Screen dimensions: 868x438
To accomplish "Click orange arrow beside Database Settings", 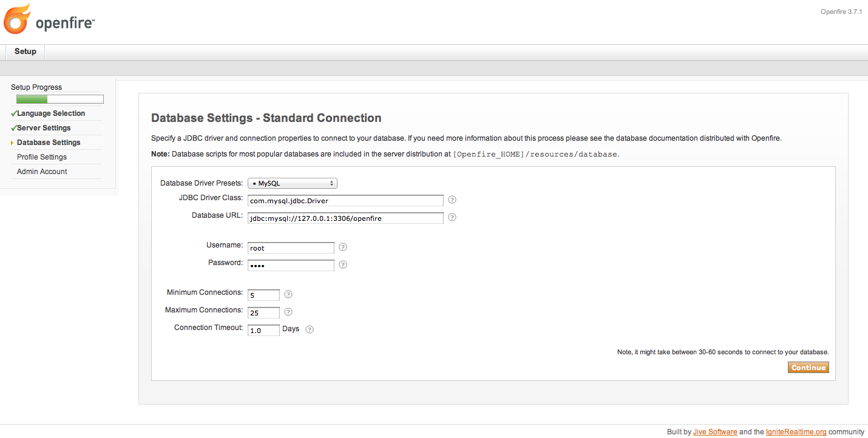I will pos(12,143).
